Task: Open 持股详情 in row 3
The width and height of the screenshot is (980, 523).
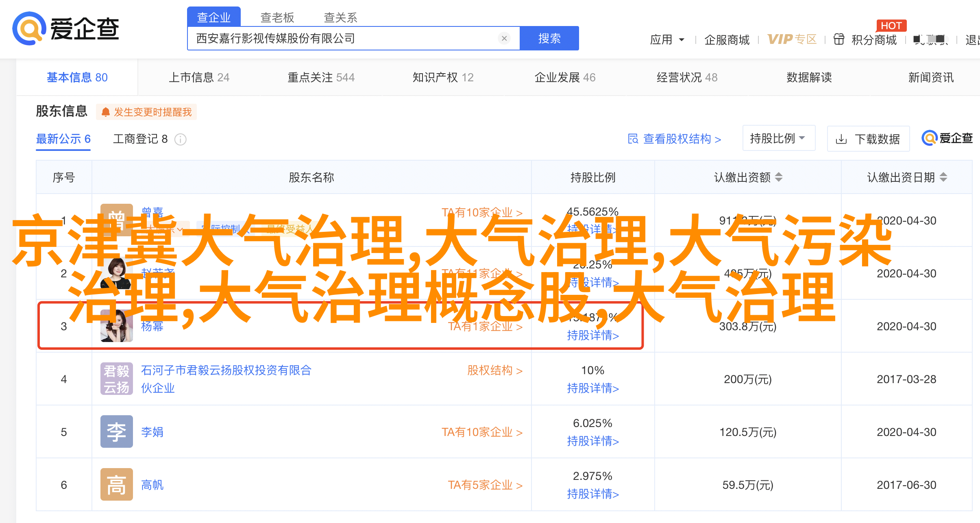Action: coord(593,335)
